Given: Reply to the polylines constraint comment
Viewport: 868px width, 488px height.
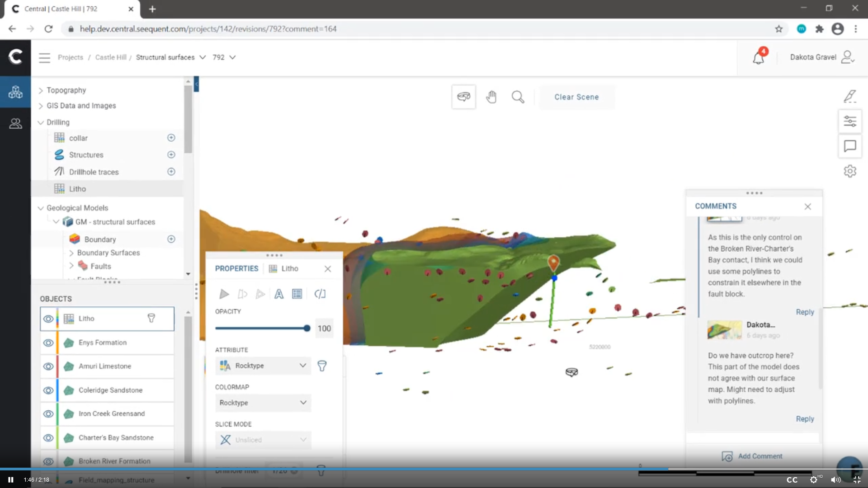Looking at the screenshot, I should 805,312.
